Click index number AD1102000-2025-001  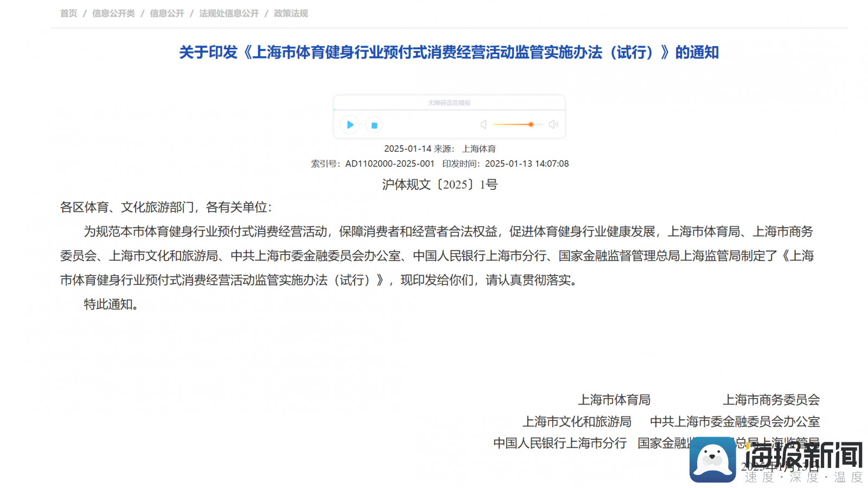click(390, 164)
